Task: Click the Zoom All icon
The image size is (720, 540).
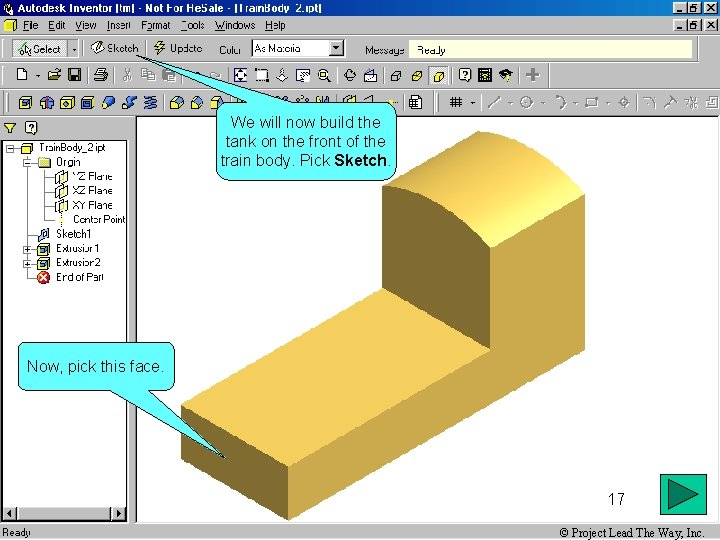Action: pyautogui.click(x=240, y=75)
